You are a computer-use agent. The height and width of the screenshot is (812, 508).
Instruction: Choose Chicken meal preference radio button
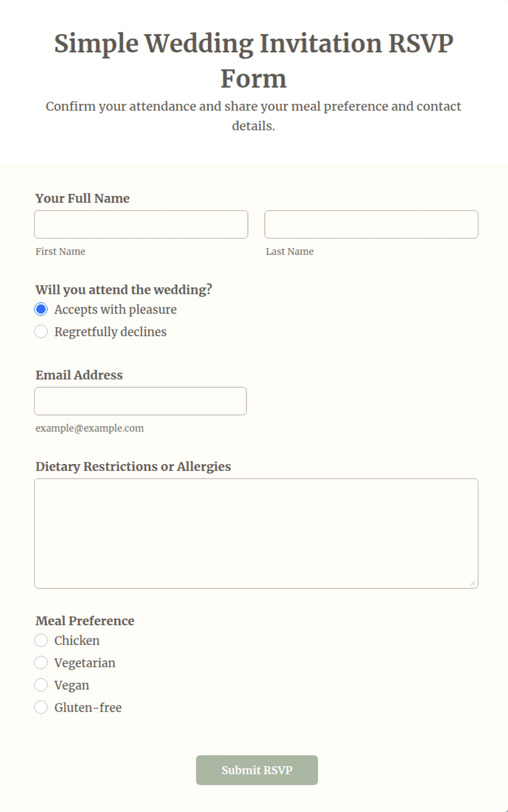[x=41, y=641]
